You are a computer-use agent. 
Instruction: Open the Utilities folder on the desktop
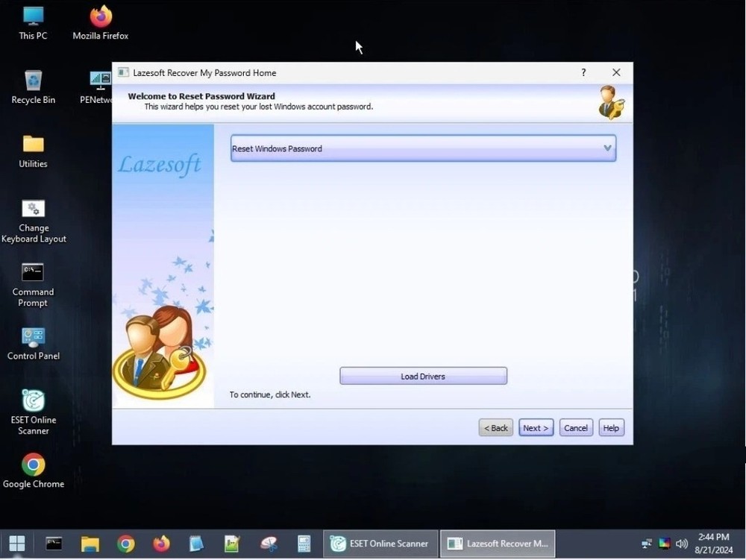33,145
